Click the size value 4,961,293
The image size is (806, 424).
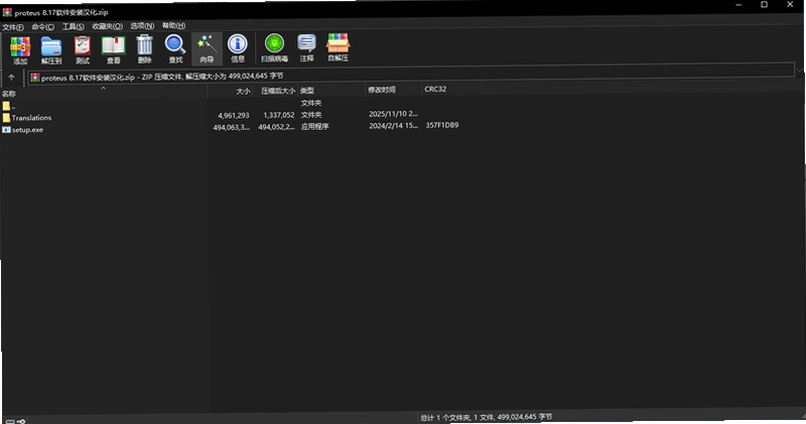tap(233, 116)
